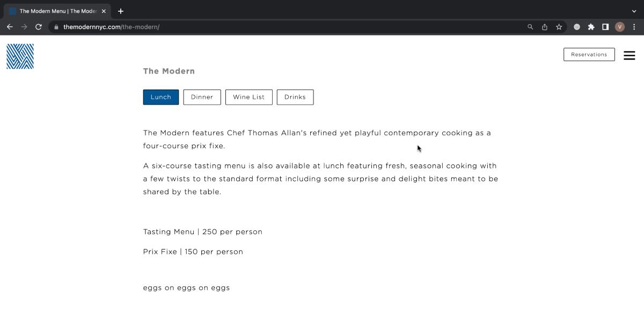This screenshot has height=320, width=644.
Task: Open a new browser tab
Action: [x=120, y=11]
